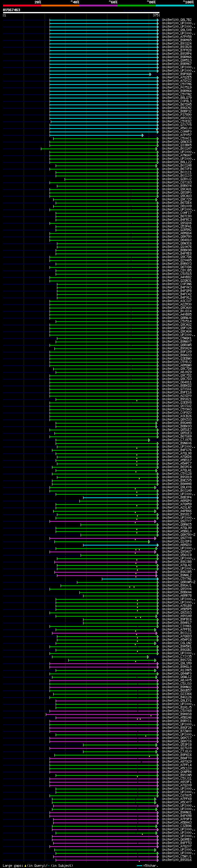Click the green ~80% legend segment
The width and height of the screenshot is (197, 868).
[x=137, y=6]
